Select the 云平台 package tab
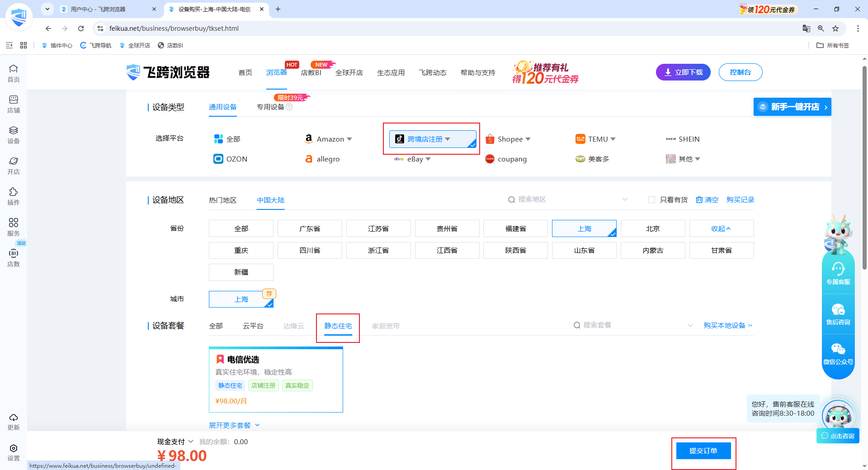868x470 pixels. tap(253, 326)
